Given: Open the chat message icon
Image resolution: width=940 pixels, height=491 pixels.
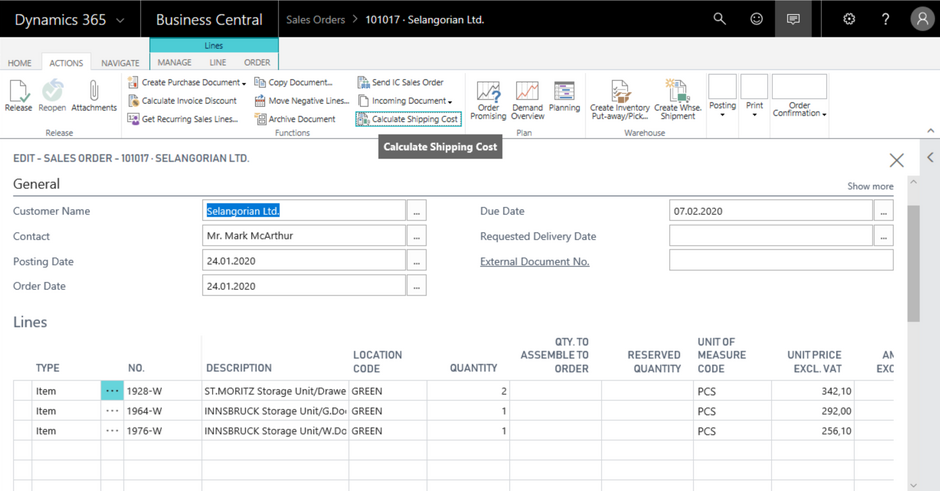Looking at the screenshot, I should 793,19.
